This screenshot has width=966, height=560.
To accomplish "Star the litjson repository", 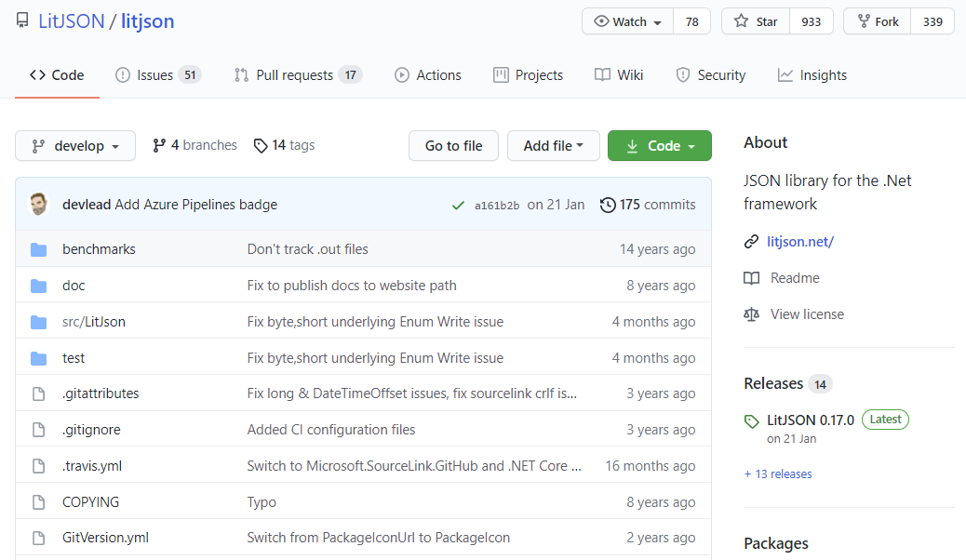I will (756, 21).
